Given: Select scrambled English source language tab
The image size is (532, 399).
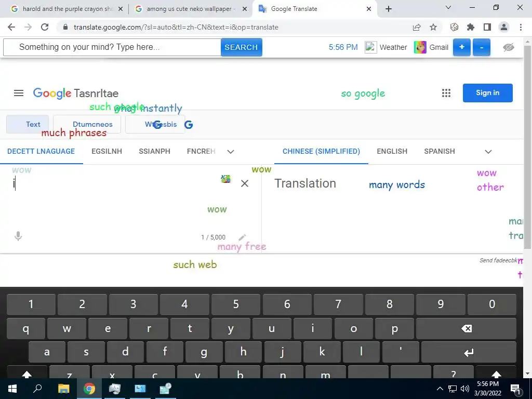Looking at the screenshot, I should [107, 151].
